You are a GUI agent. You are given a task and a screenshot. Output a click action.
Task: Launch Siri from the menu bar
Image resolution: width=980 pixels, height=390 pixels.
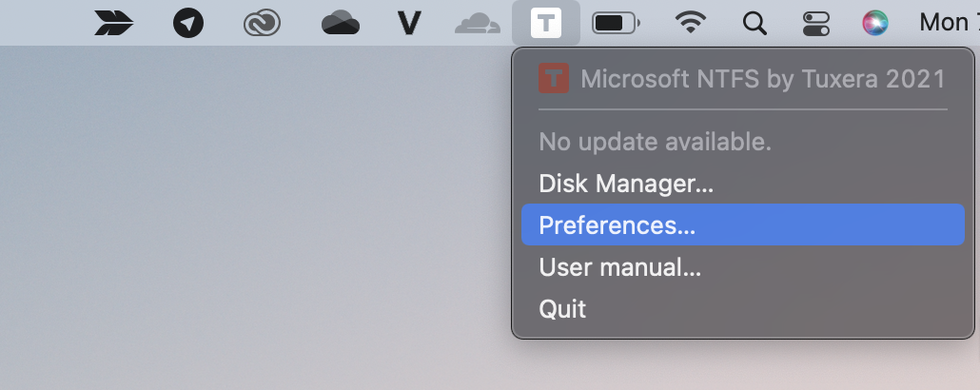pyautogui.click(x=875, y=24)
